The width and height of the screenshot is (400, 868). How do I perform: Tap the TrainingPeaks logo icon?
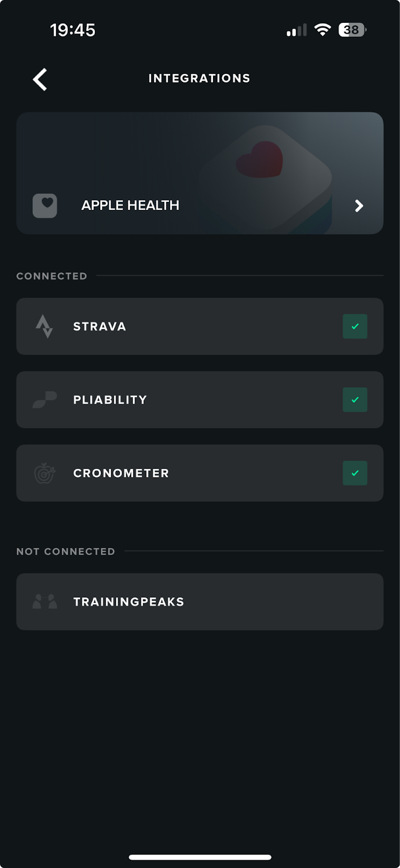44,602
